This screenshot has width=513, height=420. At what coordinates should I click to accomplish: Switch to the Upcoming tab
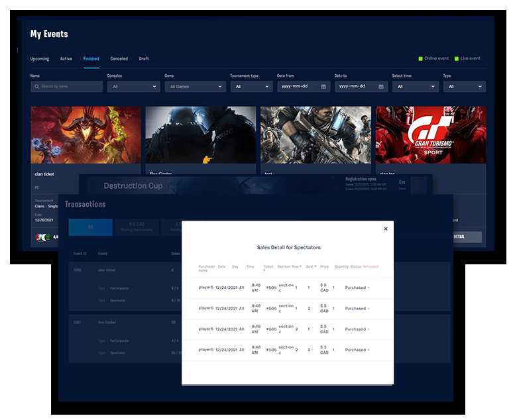40,59
